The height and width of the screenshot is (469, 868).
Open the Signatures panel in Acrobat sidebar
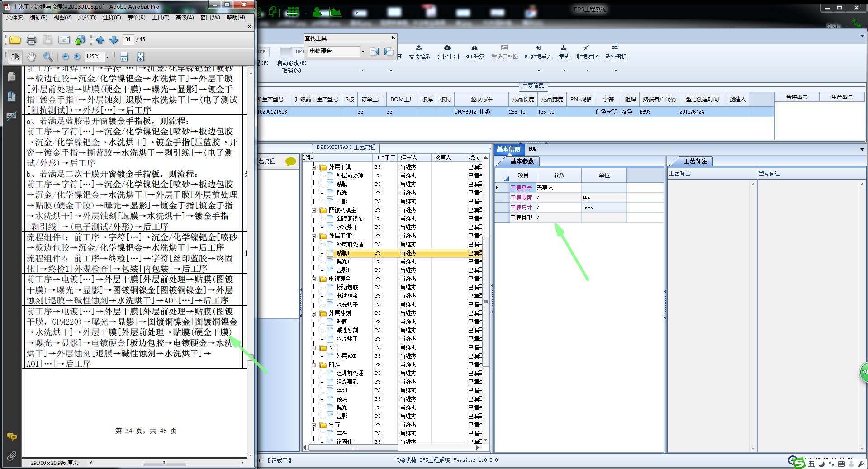pos(12,116)
